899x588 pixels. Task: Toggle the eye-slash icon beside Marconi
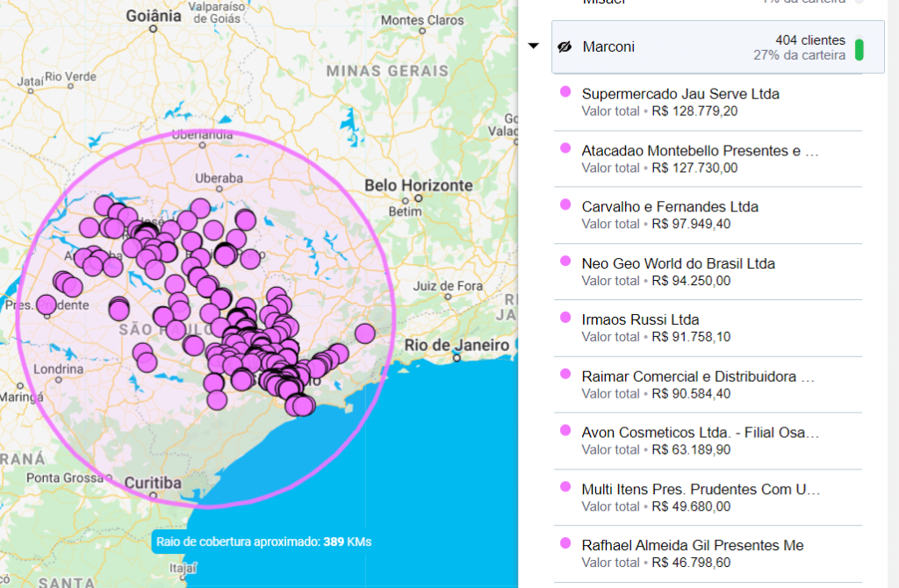(565, 47)
